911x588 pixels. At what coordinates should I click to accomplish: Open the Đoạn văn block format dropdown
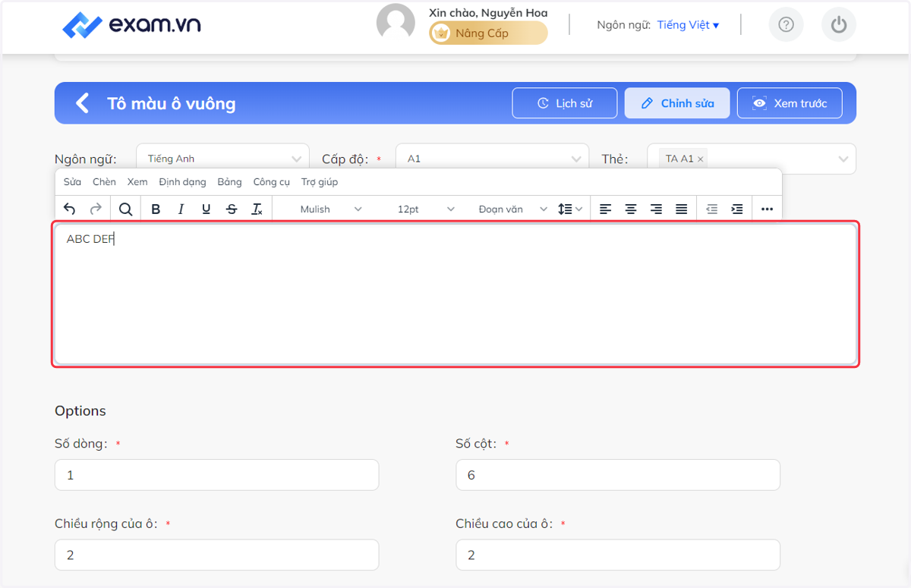(512, 209)
